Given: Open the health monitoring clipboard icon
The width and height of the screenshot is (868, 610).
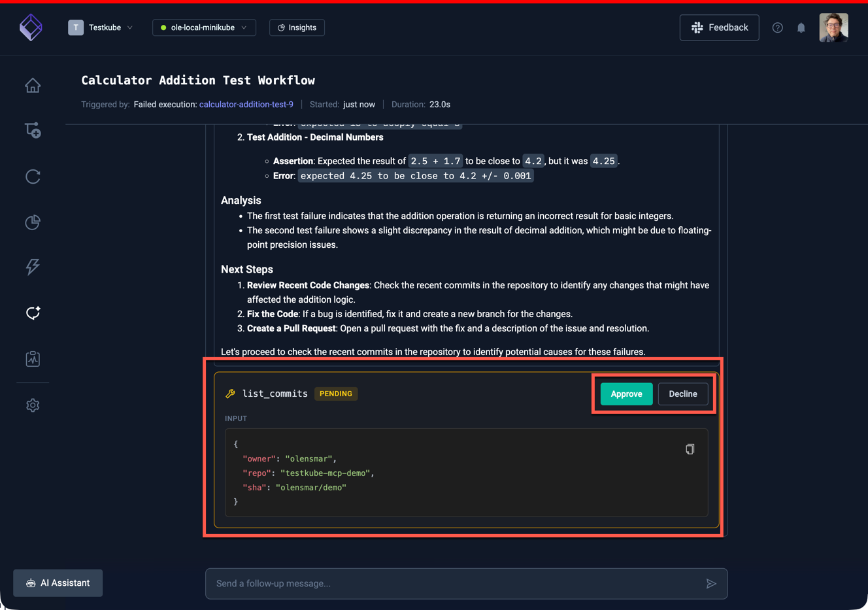Looking at the screenshot, I should 33,358.
